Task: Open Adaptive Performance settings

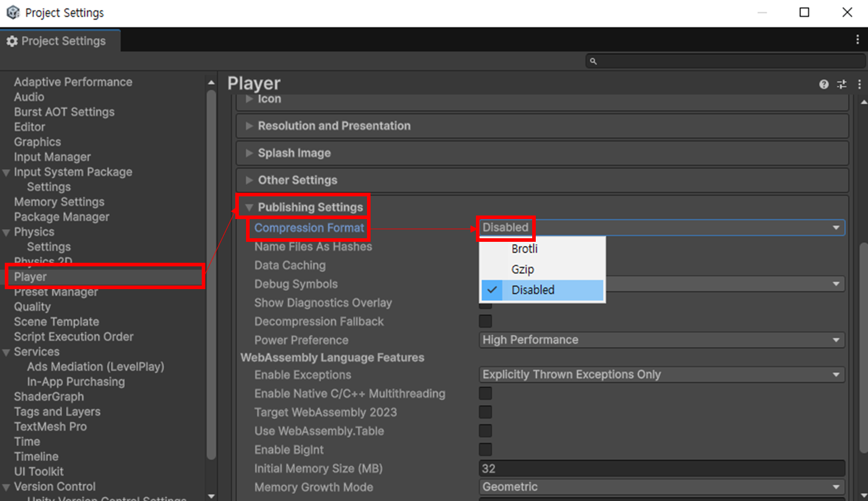Action: tap(73, 82)
